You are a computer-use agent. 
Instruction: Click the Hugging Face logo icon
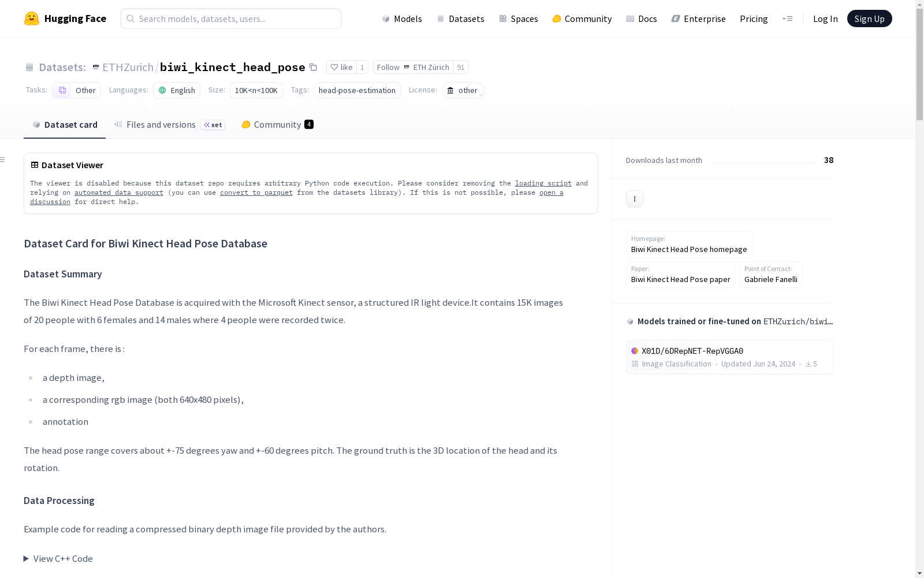32,18
